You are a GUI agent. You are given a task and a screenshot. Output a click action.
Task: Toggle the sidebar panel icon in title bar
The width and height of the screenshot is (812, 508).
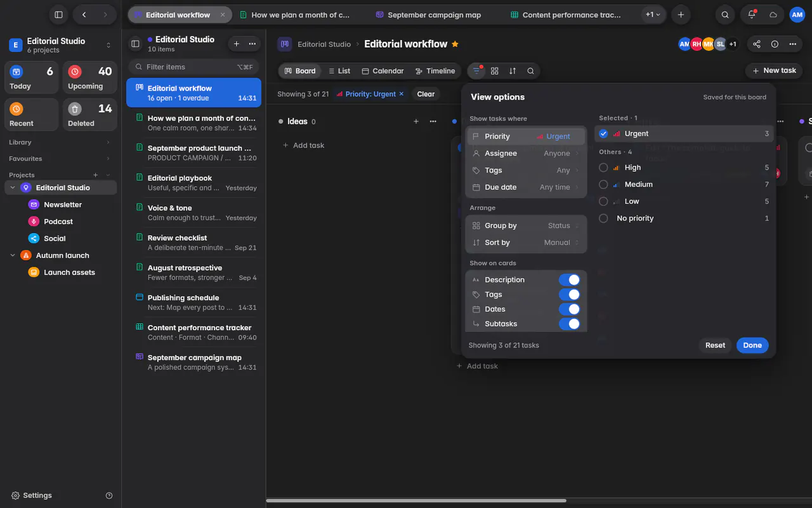[x=58, y=15]
